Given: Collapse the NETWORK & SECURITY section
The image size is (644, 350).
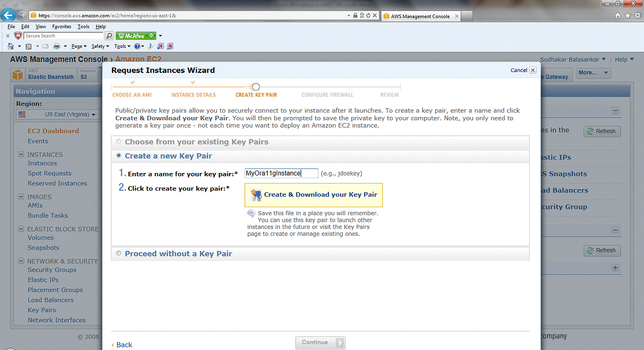Looking at the screenshot, I should coord(21,261).
